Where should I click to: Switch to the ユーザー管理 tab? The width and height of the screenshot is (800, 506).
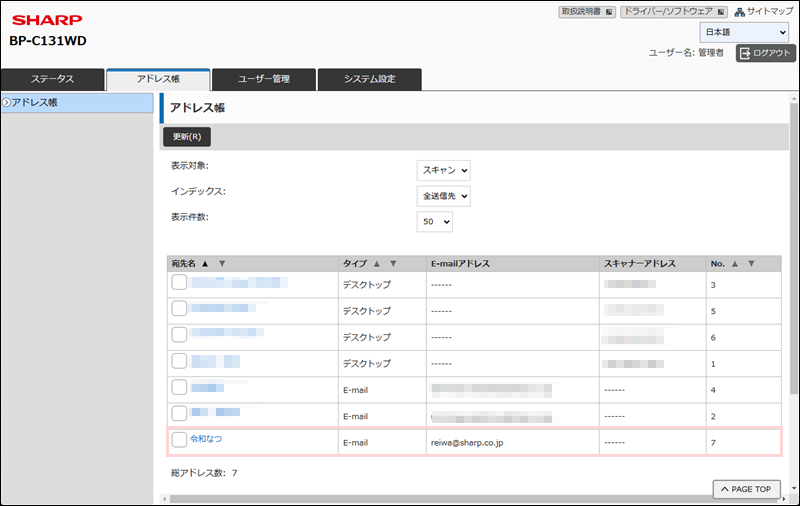(263, 80)
